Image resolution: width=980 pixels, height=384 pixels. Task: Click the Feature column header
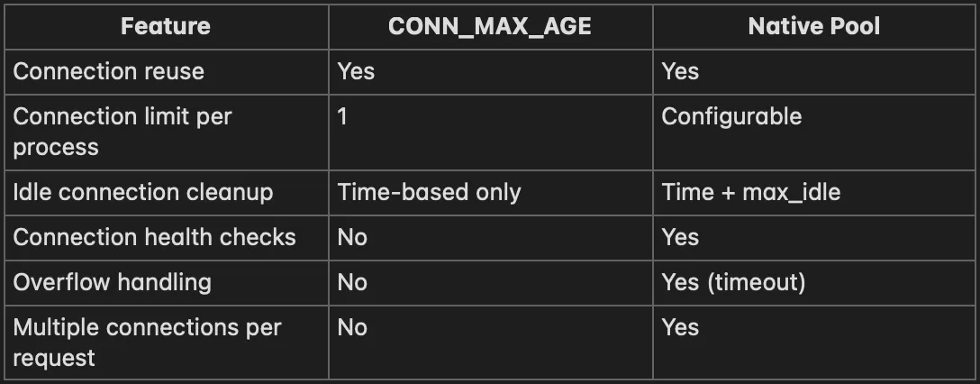(166, 26)
